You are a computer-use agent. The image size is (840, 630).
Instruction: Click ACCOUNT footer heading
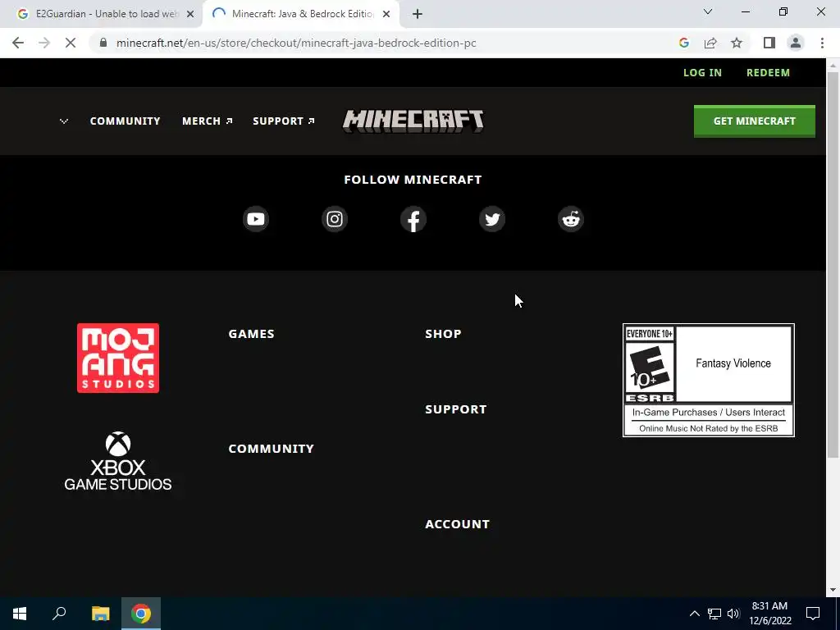click(x=457, y=524)
